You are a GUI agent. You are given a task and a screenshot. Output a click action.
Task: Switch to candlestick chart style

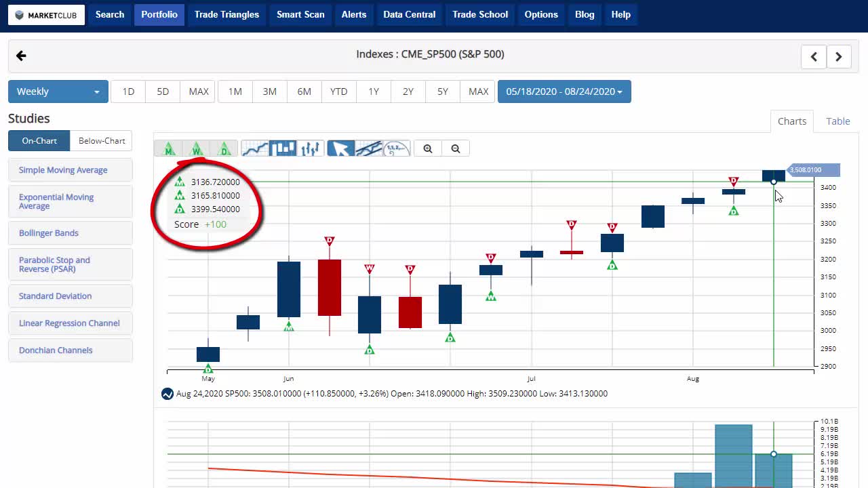(x=282, y=148)
